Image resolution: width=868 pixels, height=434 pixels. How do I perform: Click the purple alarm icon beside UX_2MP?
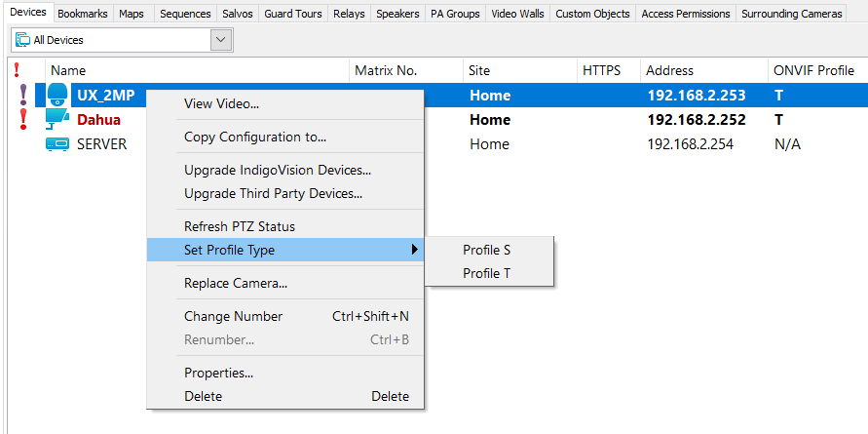click(x=23, y=96)
